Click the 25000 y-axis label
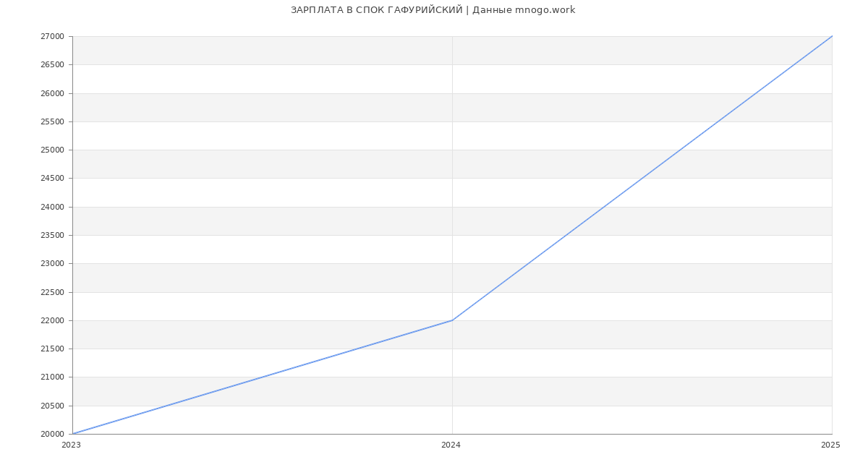 [52, 150]
